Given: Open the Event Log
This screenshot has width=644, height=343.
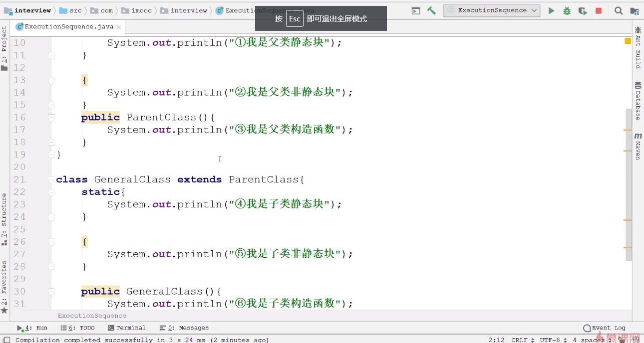Looking at the screenshot, I should click(x=604, y=328).
